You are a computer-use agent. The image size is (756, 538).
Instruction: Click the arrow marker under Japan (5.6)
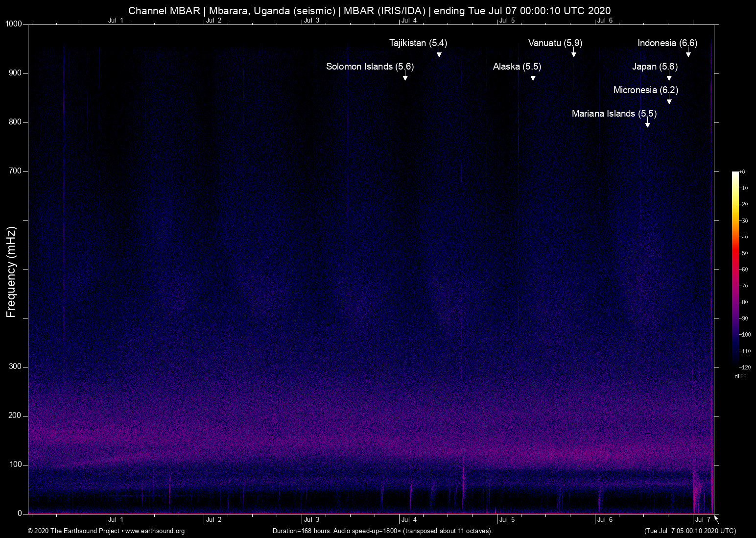[x=669, y=77]
